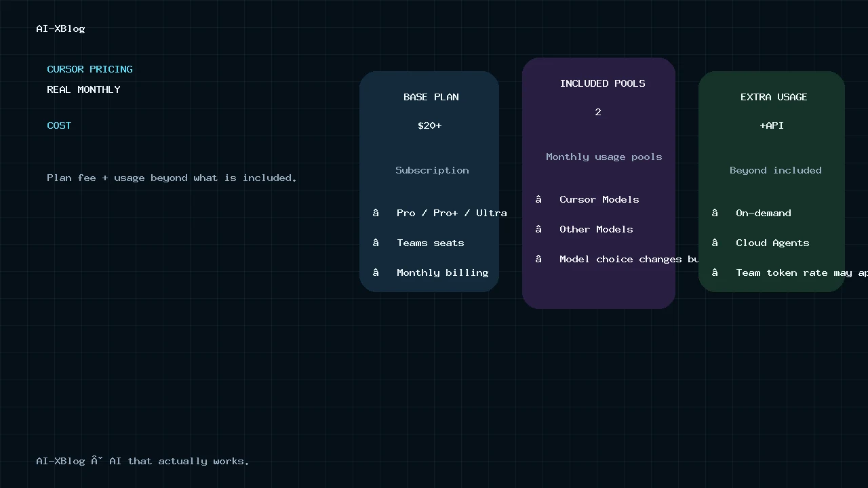The image size is (868, 488).
Task: Select the CURSOR PRICING heading
Action: pyautogui.click(x=90, y=69)
